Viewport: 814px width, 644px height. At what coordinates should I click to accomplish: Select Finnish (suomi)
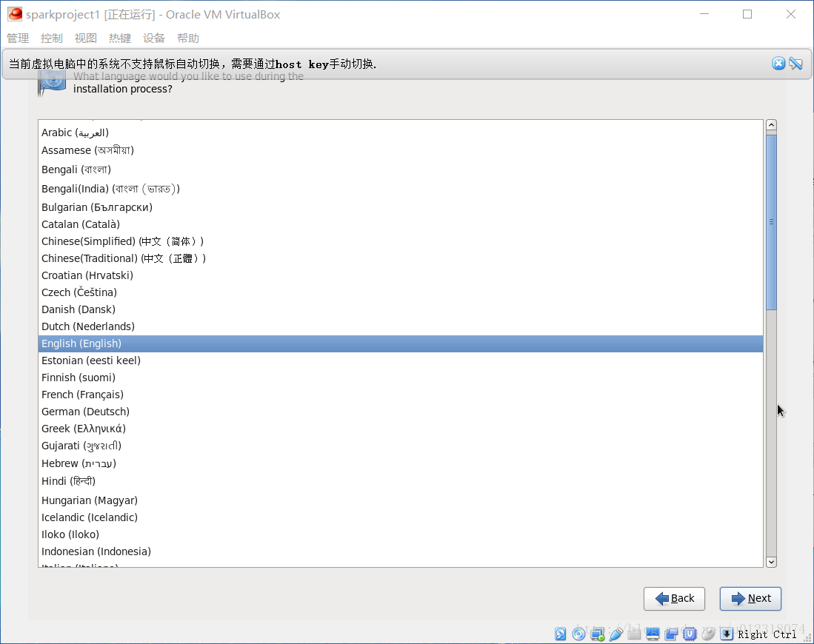tap(400, 378)
